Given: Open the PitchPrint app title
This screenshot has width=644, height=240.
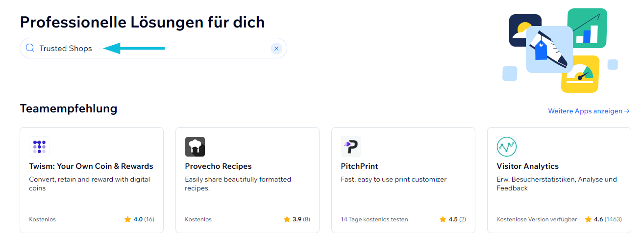Looking at the screenshot, I should click(x=359, y=166).
